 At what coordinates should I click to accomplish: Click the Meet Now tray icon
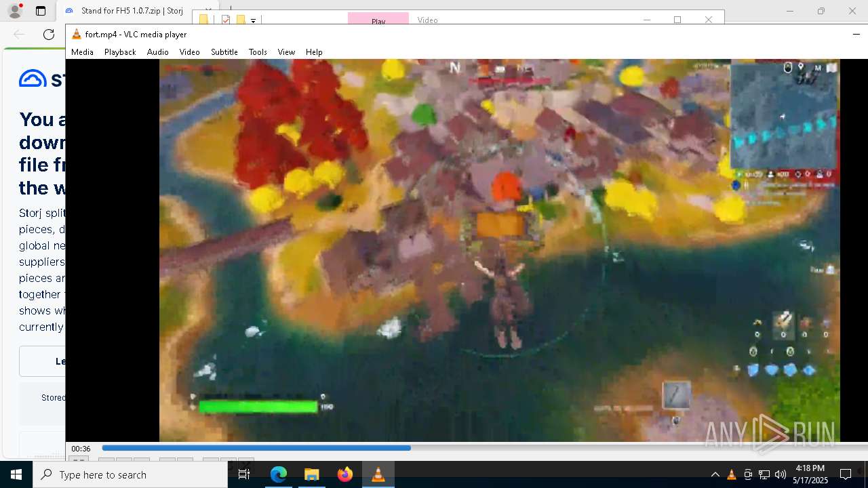tap(748, 474)
